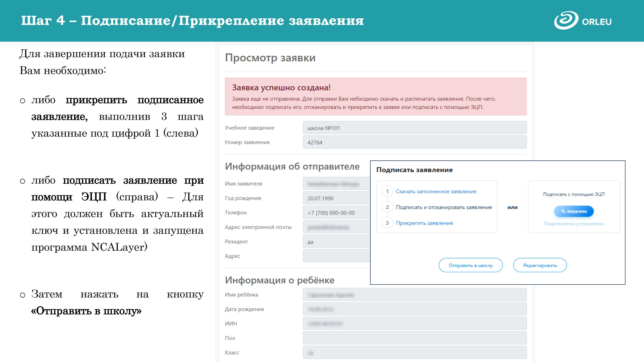Click Подписать и отсканировать заявление step
This screenshot has height=362, width=644.
click(x=444, y=207)
